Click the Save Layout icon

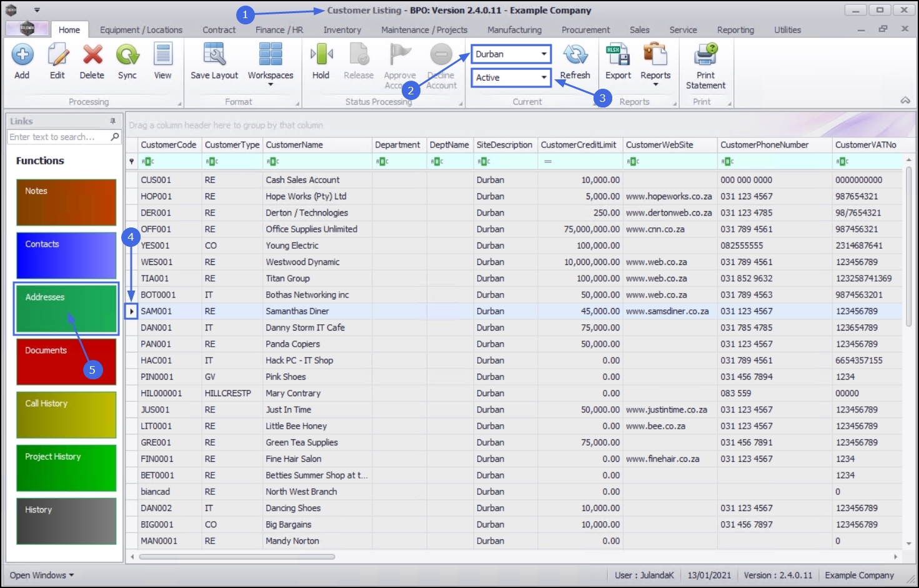point(214,55)
